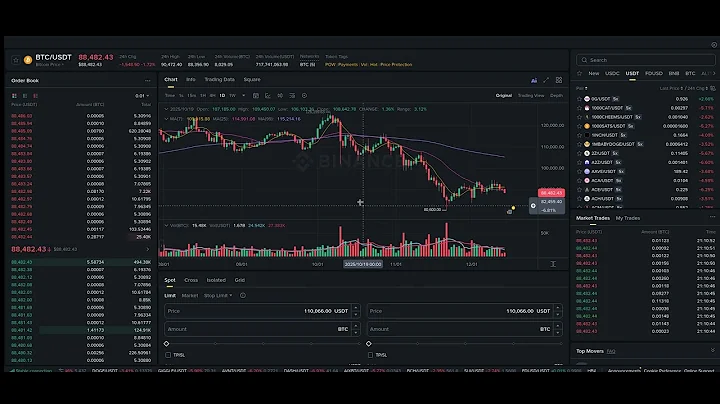Expand the chart to fullscreen
The image size is (720, 404).
tap(546, 80)
